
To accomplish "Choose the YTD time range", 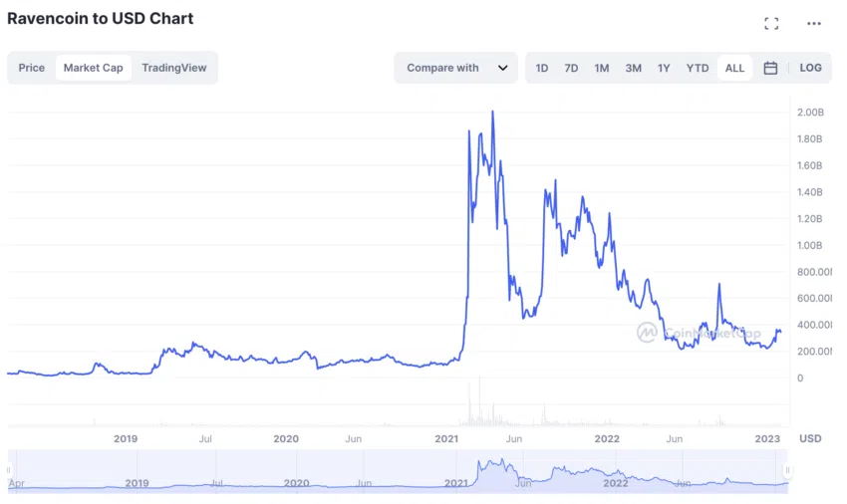I will click(x=698, y=68).
